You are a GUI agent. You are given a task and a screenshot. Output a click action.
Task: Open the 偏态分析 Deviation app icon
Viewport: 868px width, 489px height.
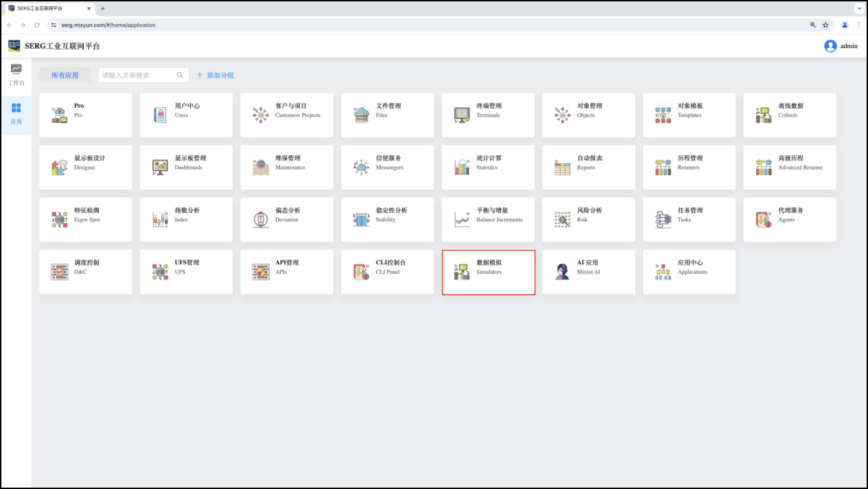(261, 219)
